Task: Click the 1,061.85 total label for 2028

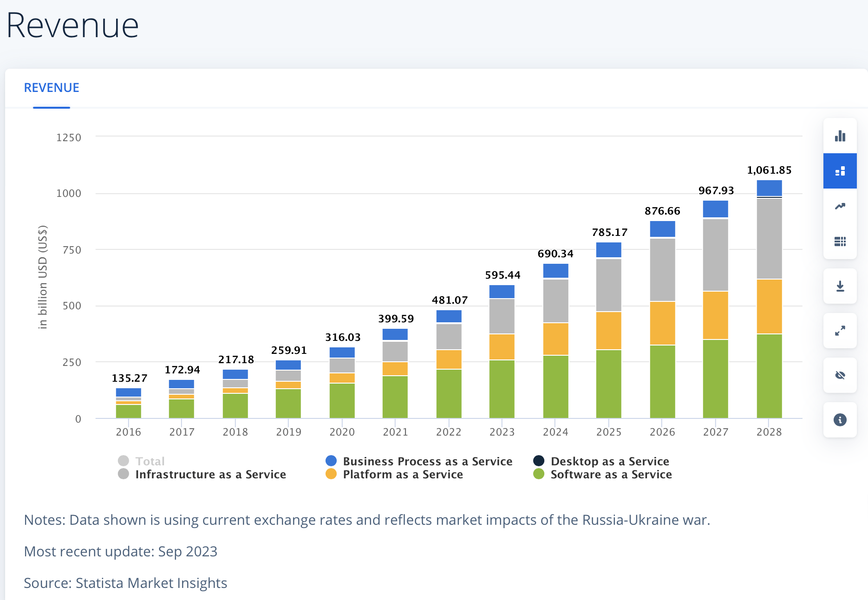Action: (769, 170)
